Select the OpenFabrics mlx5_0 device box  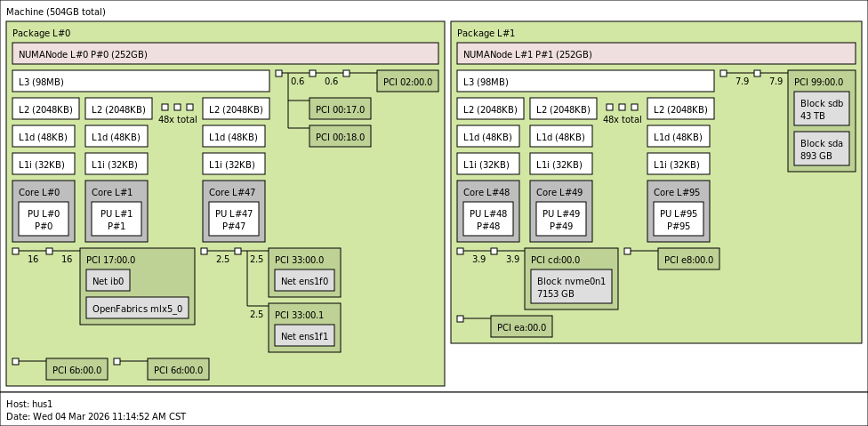click(137, 309)
